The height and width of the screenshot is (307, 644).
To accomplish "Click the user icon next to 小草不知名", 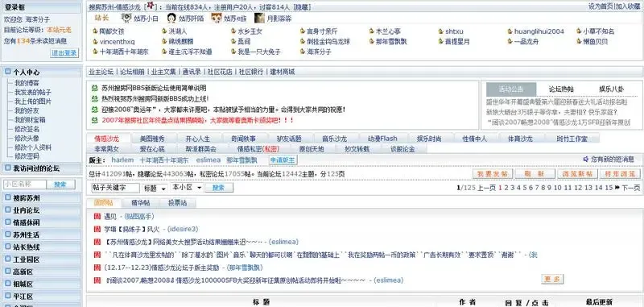I will pos(579,31).
